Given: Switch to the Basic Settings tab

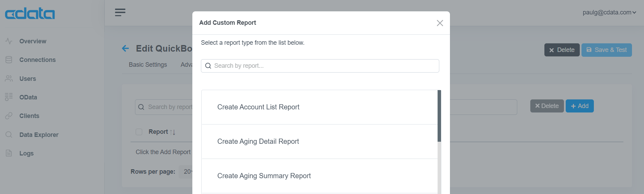Looking at the screenshot, I should (148, 65).
